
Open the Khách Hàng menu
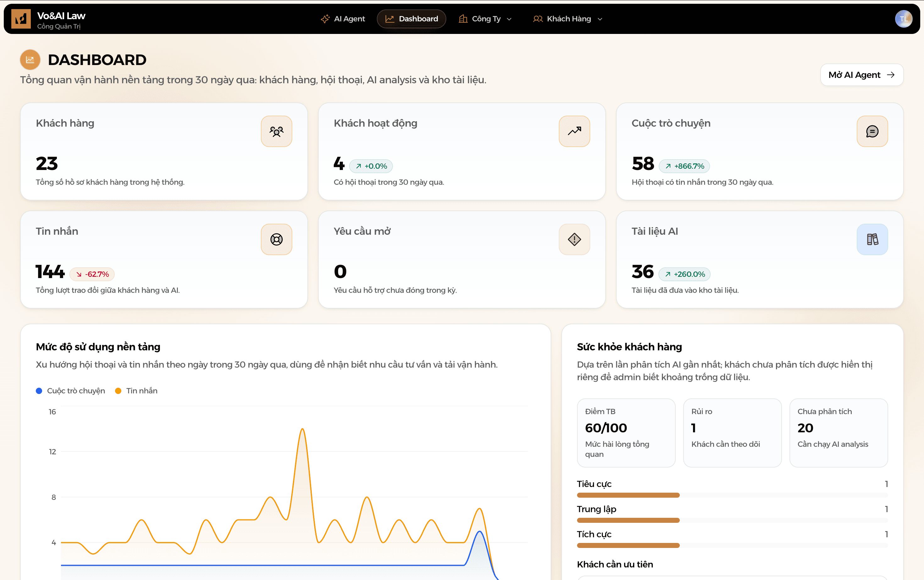pos(568,19)
